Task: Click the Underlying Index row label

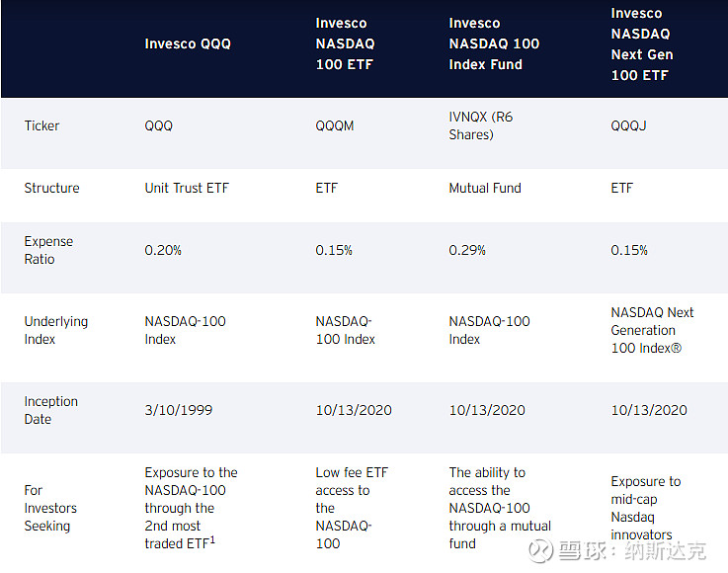Action: pyautogui.click(x=55, y=330)
